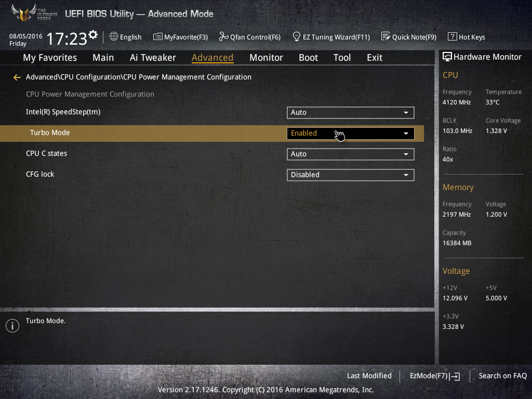Click the Hardware Monitor display icon

tap(447, 57)
